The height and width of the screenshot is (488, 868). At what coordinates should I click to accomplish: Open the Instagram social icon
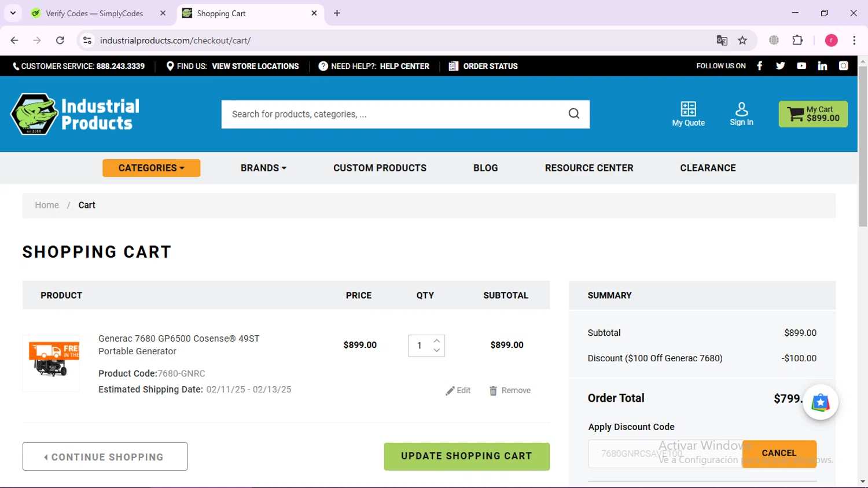pos(844,66)
